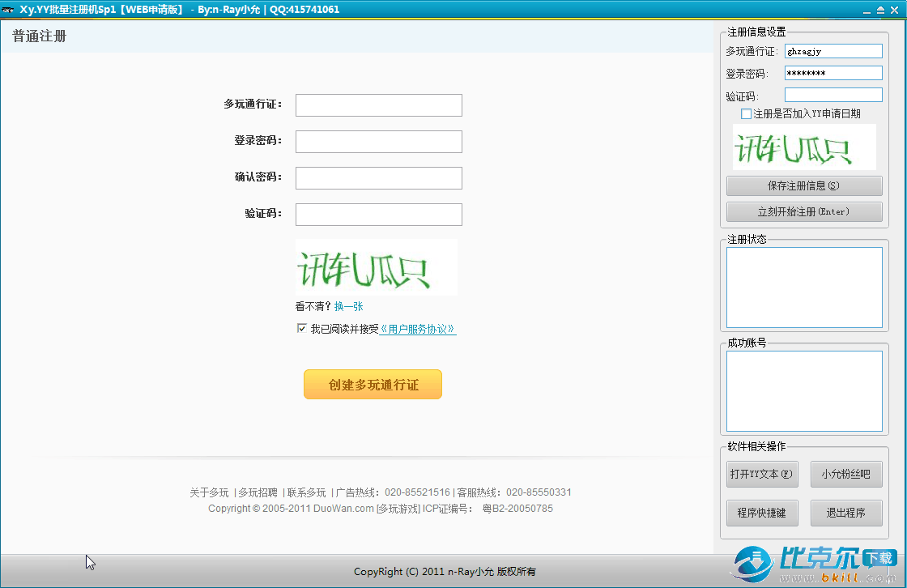Open the 多玩招聘 footer link
Screen dimensions: 907x588
pyautogui.click(x=258, y=492)
